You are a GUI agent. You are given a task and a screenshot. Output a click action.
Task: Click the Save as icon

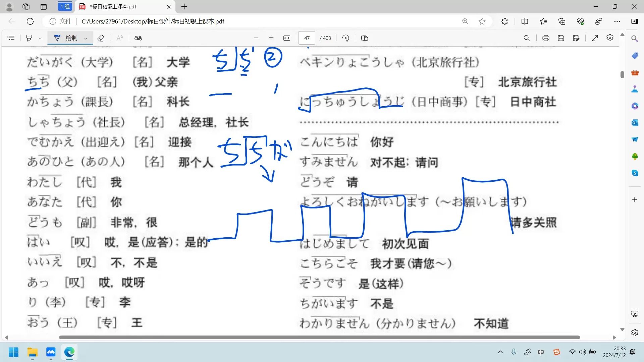pos(576,38)
